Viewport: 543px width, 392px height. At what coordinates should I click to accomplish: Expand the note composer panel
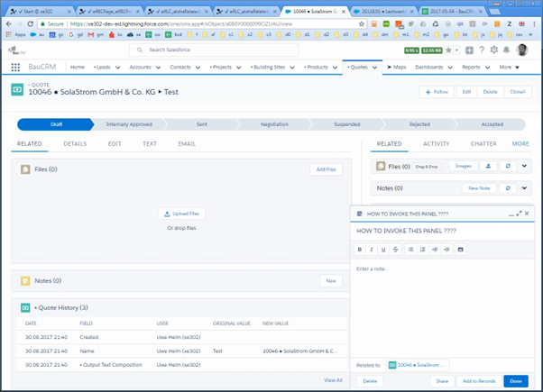(519, 214)
